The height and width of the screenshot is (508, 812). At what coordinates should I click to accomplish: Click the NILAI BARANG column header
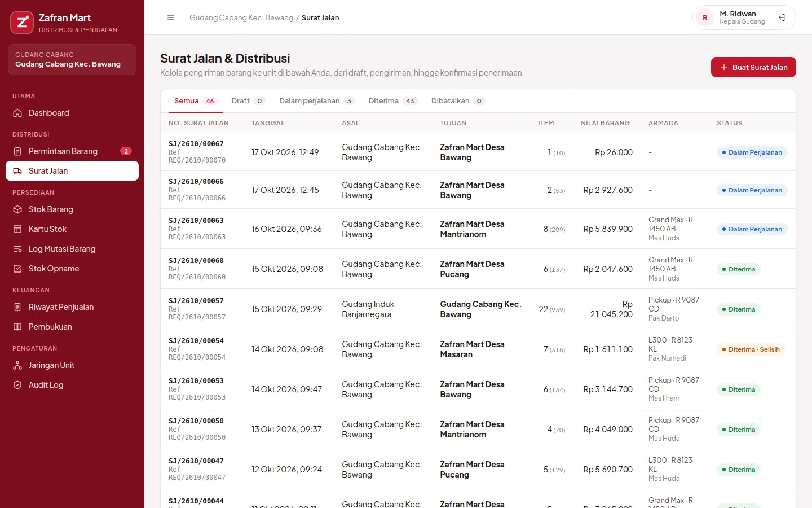(x=606, y=123)
